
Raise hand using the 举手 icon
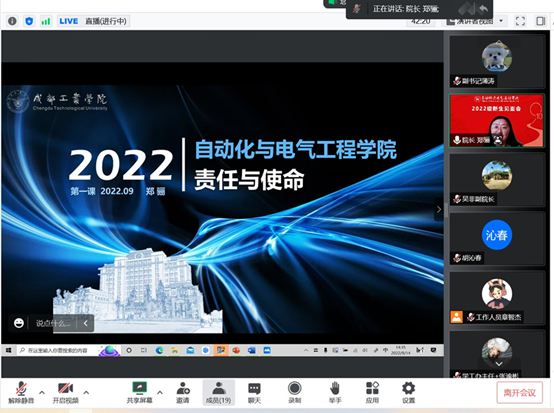tap(335, 393)
